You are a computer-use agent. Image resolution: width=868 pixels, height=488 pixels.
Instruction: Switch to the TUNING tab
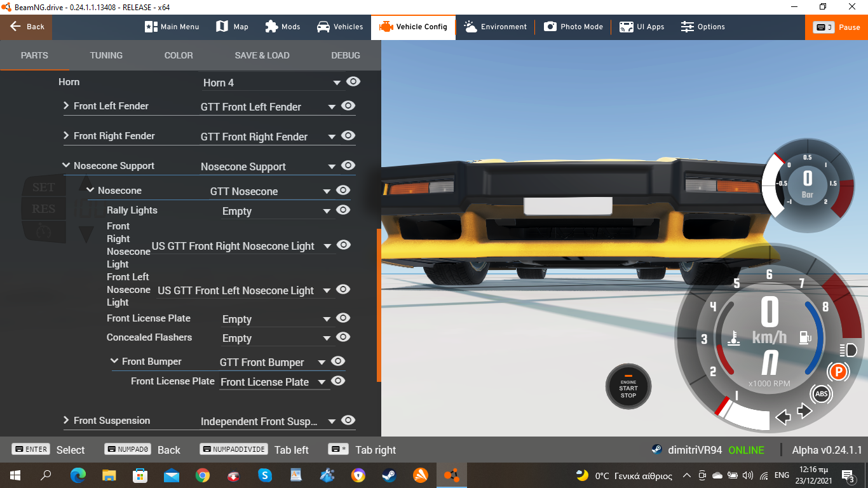tap(106, 55)
